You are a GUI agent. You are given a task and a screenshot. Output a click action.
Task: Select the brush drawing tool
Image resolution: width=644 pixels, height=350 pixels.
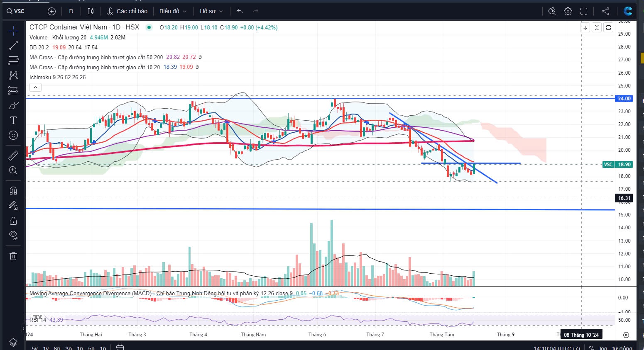[x=13, y=105]
